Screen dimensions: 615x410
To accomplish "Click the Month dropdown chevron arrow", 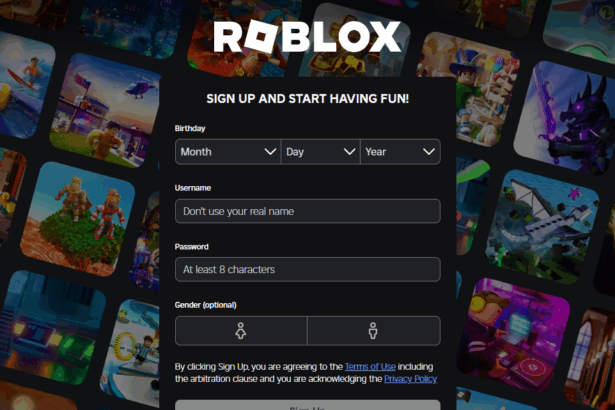I will 270,151.
